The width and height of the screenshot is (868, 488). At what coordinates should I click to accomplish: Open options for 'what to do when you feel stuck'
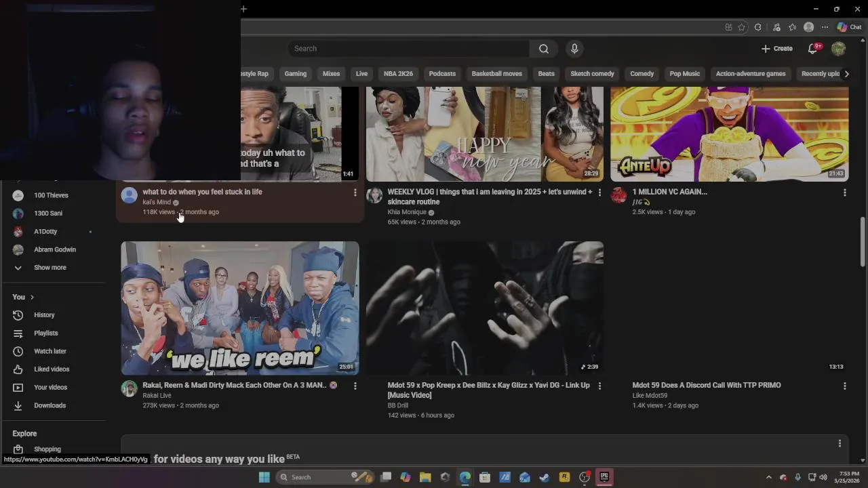click(x=355, y=192)
